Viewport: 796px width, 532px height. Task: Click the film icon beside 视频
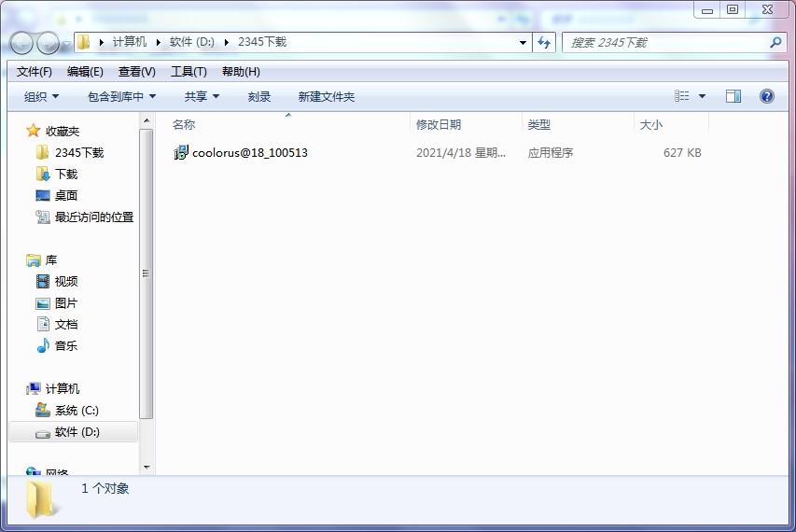(43, 281)
